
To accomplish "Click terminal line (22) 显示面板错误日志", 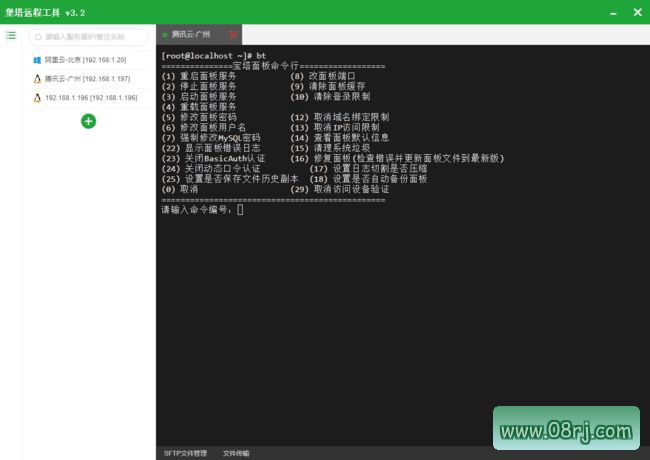I will 211,148.
